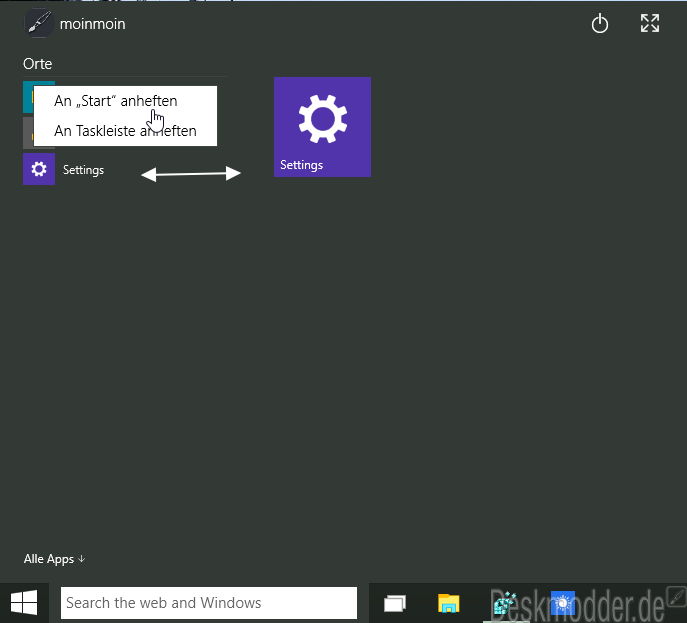Viewport: 687px width, 623px height.
Task: Focus the Search the web and Windows box
Action: (x=209, y=603)
